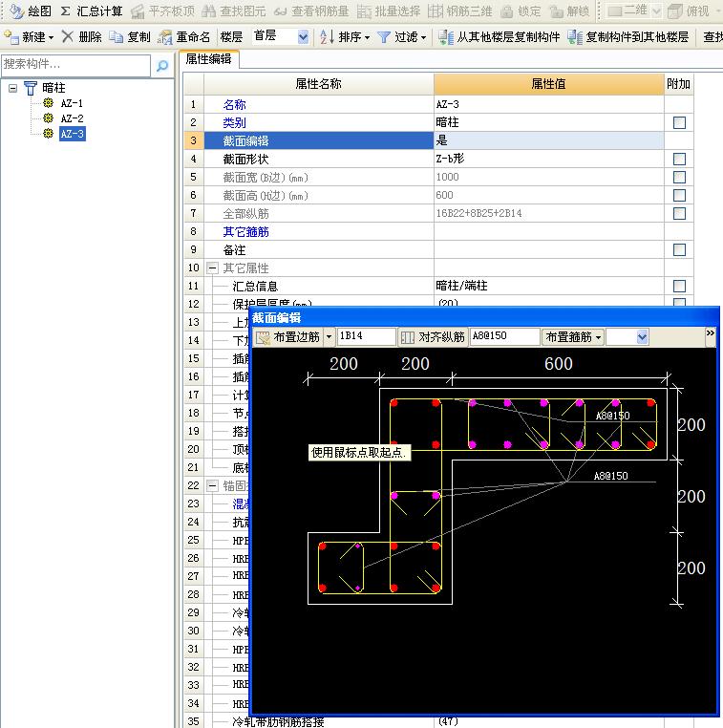723x728 pixels.
Task: Click the 属性名称 column header
Action: click(x=318, y=84)
